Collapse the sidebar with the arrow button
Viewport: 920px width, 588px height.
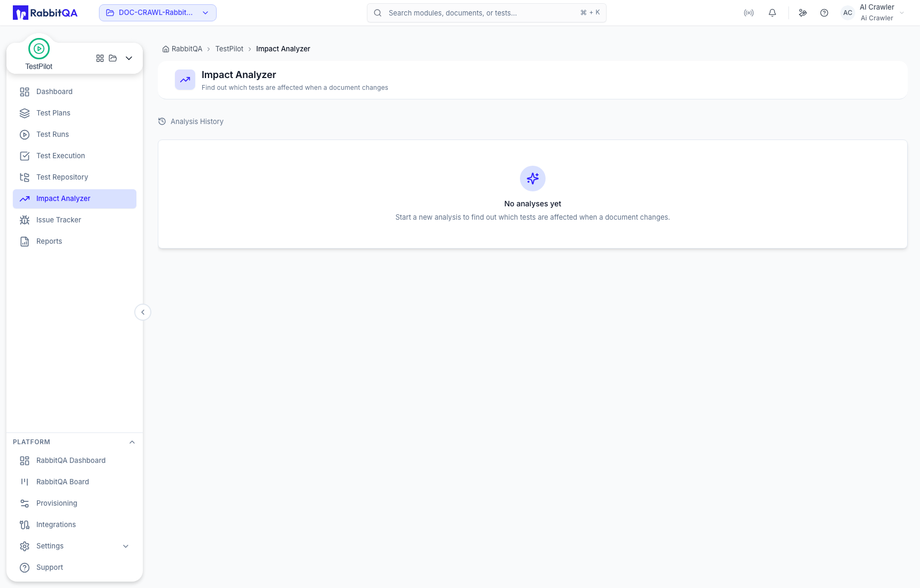tap(143, 312)
